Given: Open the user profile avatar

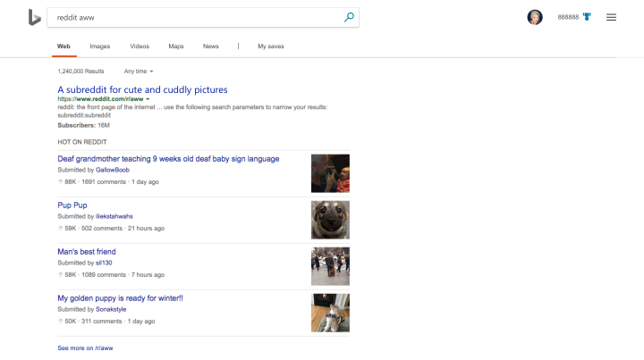Looking at the screenshot, I should [x=535, y=17].
